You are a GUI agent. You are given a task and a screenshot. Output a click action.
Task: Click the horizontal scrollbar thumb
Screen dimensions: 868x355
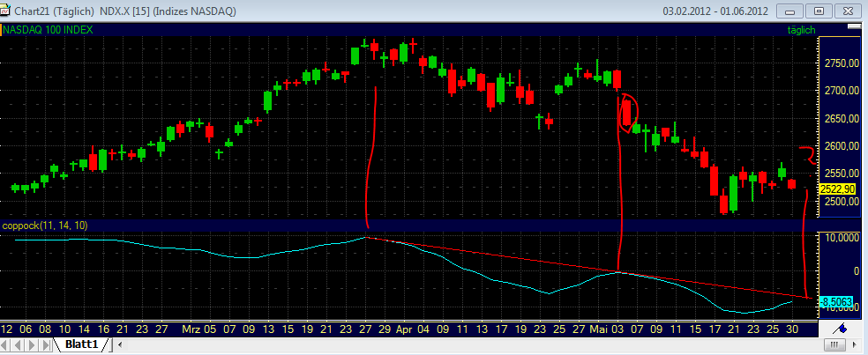834,345
